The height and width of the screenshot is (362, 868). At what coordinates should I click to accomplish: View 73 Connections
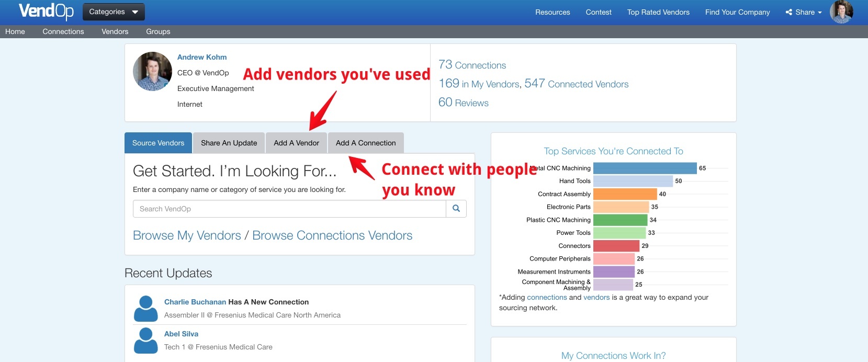click(x=472, y=65)
